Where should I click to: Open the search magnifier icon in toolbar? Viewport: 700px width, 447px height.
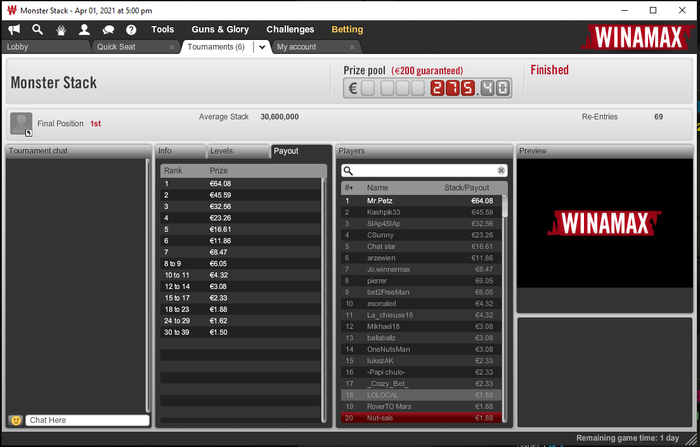point(38,29)
